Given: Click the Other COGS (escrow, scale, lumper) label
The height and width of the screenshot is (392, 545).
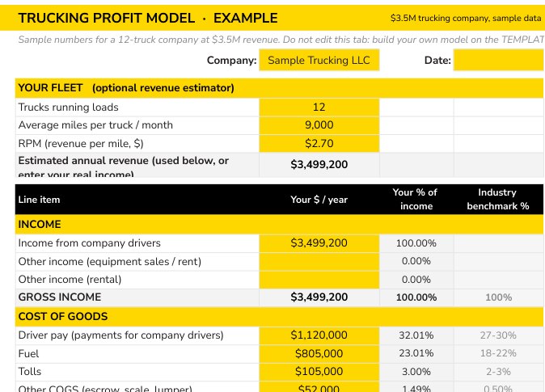Looking at the screenshot, I should 105,388.
